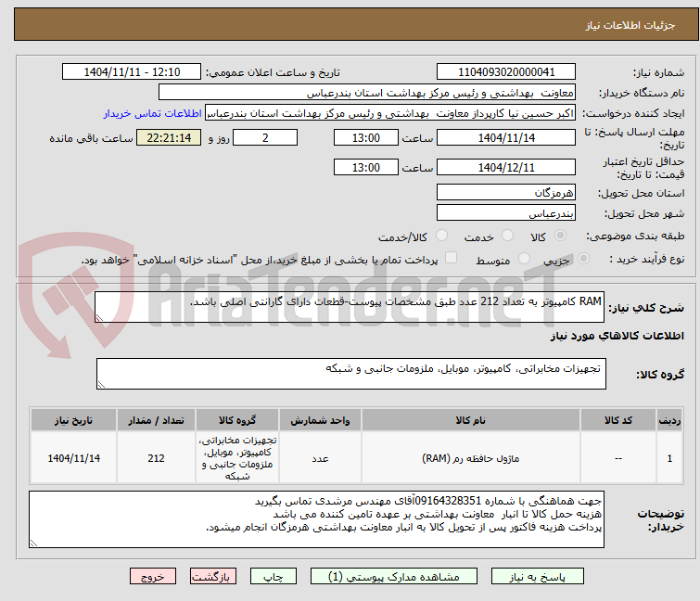Click the نام دستگاه خریدار field
The height and width of the screenshot is (601, 700).
[367, 93]
